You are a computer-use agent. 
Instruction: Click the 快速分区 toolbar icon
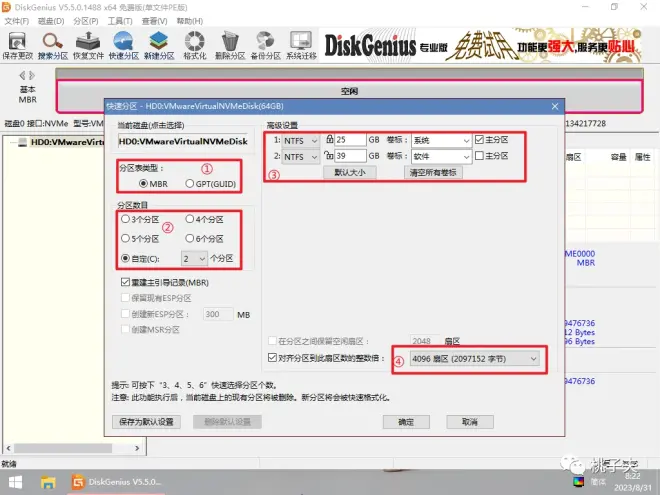click(123, 45)
